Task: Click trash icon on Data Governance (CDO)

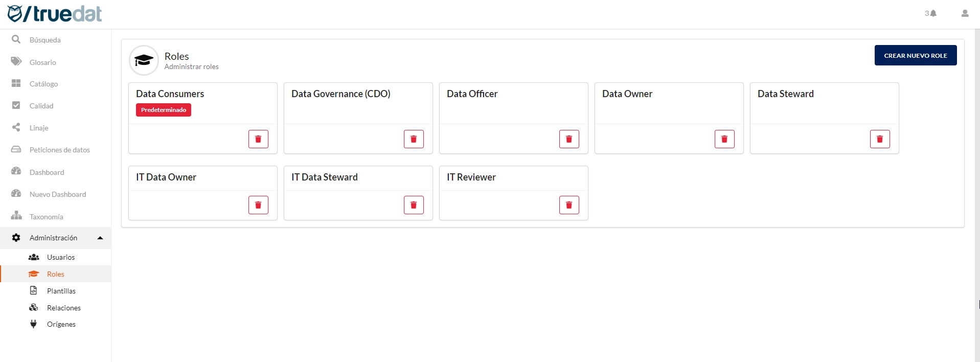Action: click(x=414, y=139)
